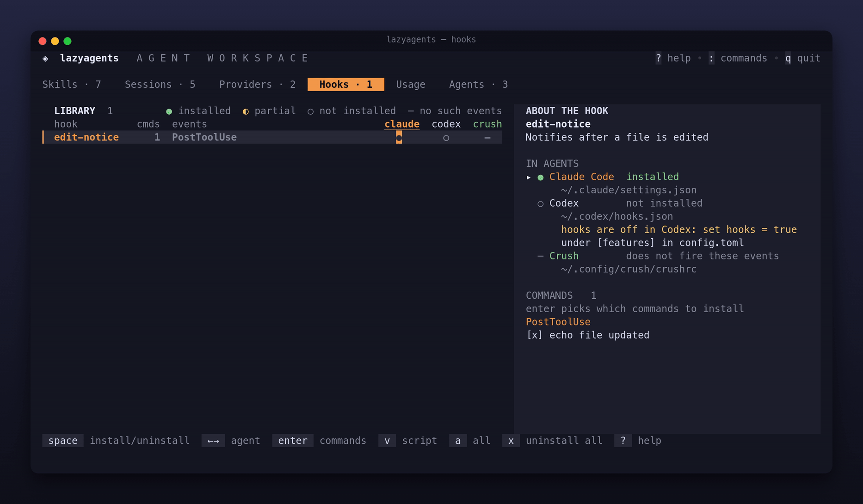Open the Usage tab

(411, 85)
